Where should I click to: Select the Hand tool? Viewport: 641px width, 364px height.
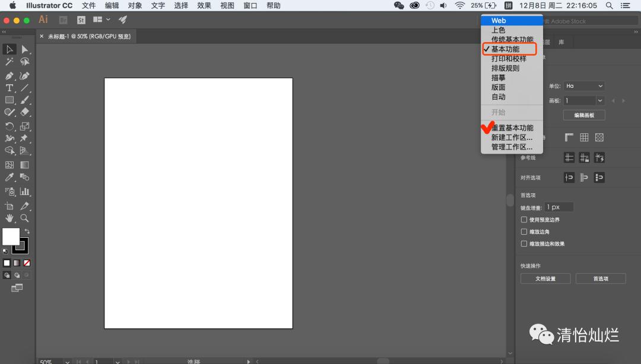click(x=9, y=218)
